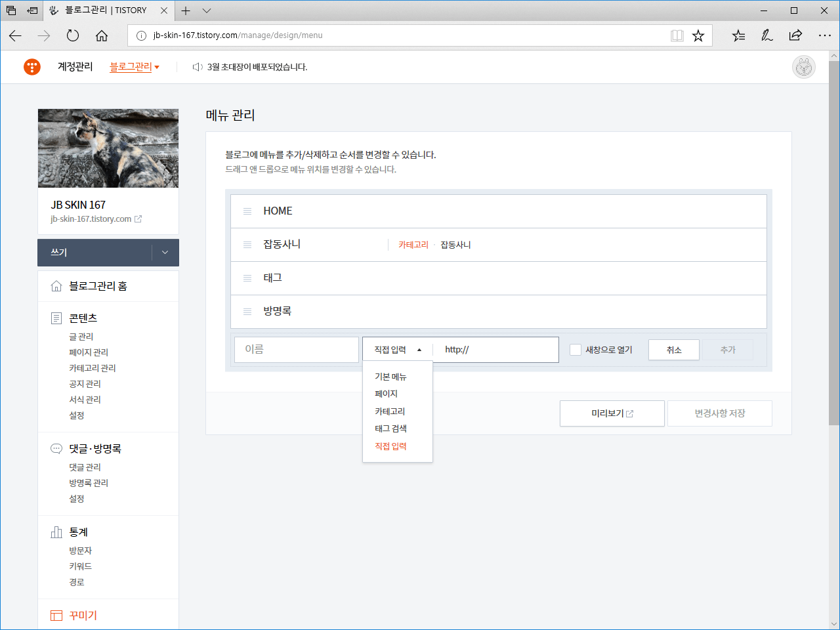This screenshot has height=630, width=840.
Task: Click the 미리보기 preview button
Action: click(612, 413)
